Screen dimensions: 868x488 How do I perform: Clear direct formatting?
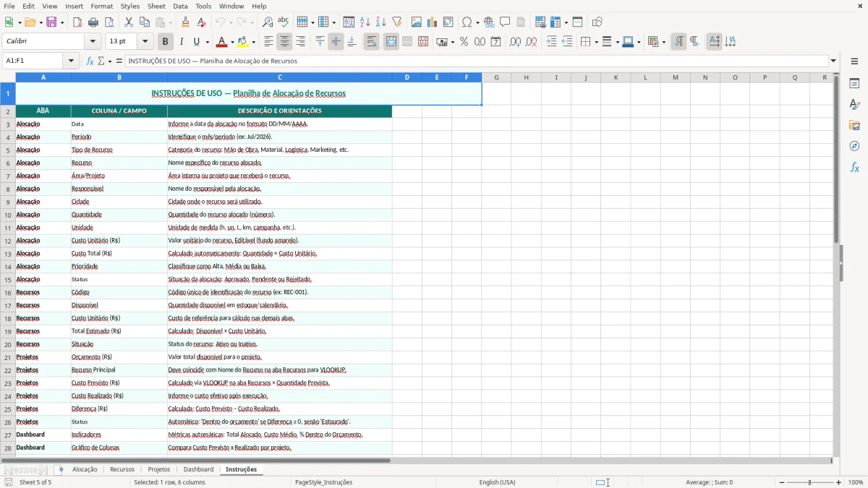pyautogui.click(x=202, y=22)
